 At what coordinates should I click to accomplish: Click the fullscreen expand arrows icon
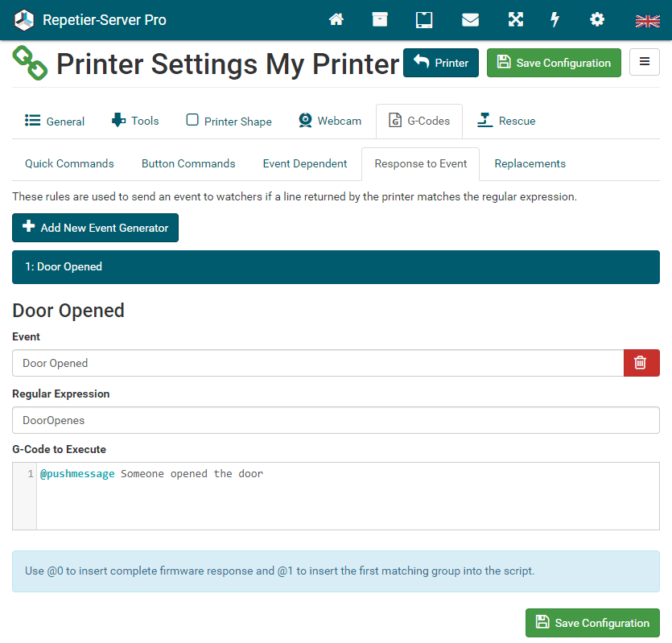(x=515, y=20)
